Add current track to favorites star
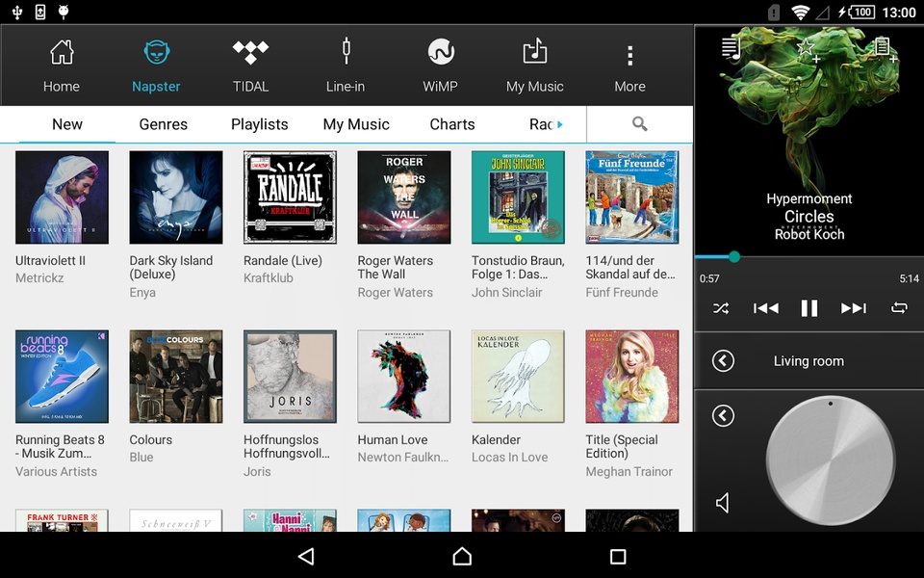The width and height of the screenshot is (924, 578). pos(807,49)
